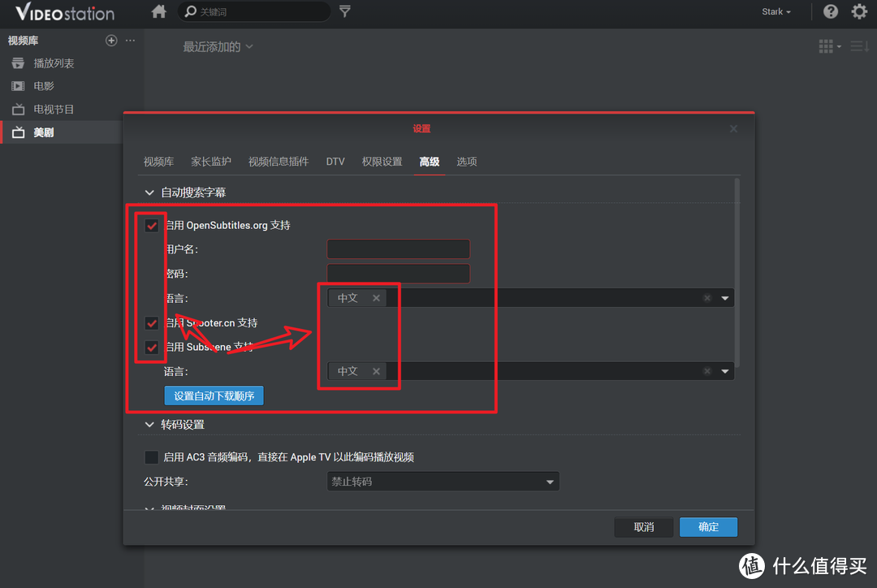Select the 高级 tab
877x588 pixels.
[429, 162]
